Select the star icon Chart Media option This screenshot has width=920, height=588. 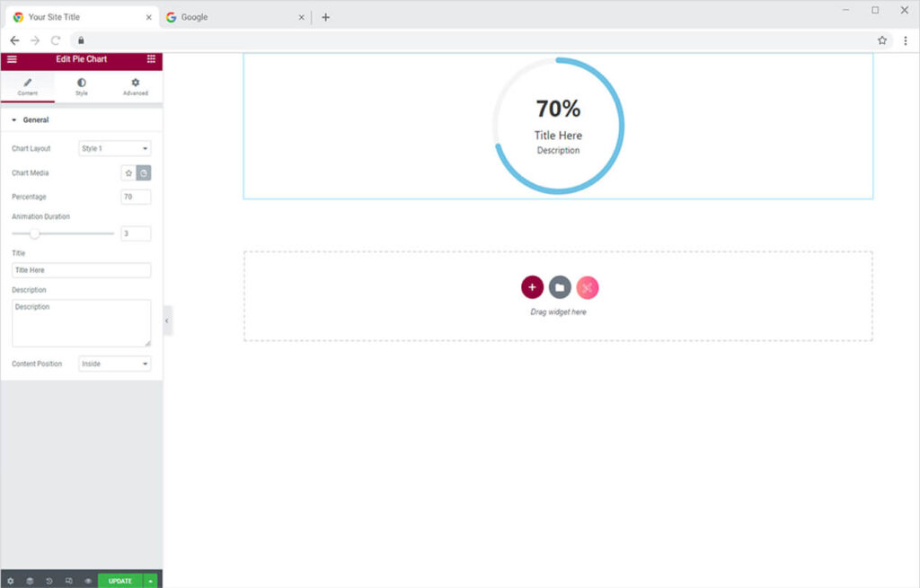click(x=128, y=173)
